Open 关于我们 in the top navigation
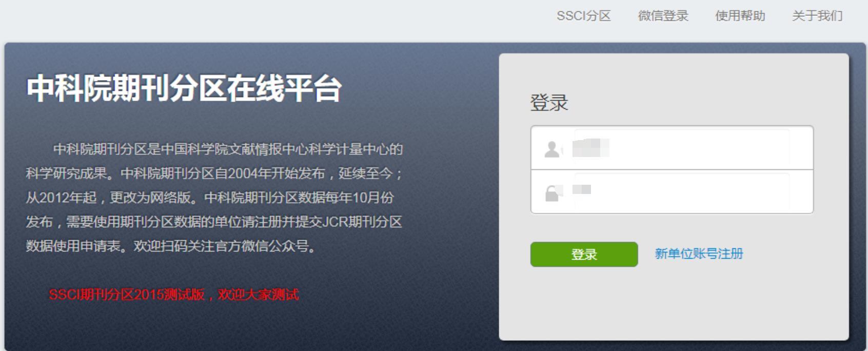The width and height of the screenshot is (868, 351). tap(817, 16)
